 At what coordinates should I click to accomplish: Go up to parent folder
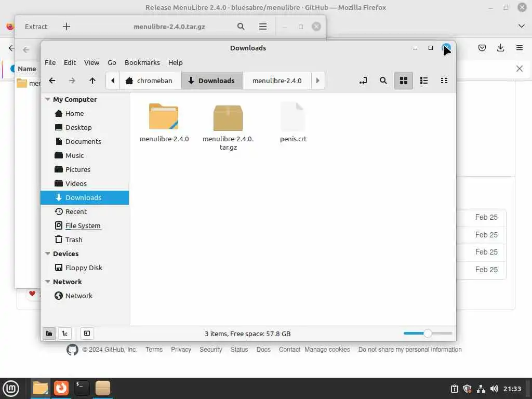(x=92, y=81)
